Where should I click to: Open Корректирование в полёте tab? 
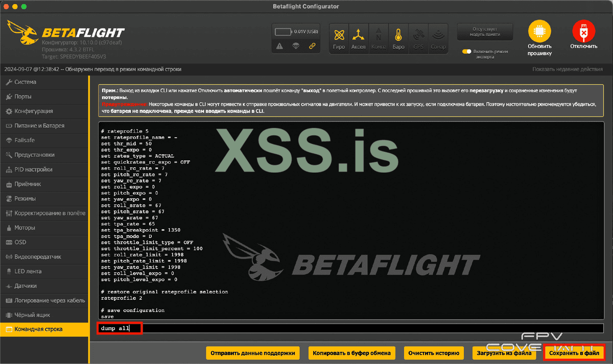pyautogui.click(x=44, y=213)
